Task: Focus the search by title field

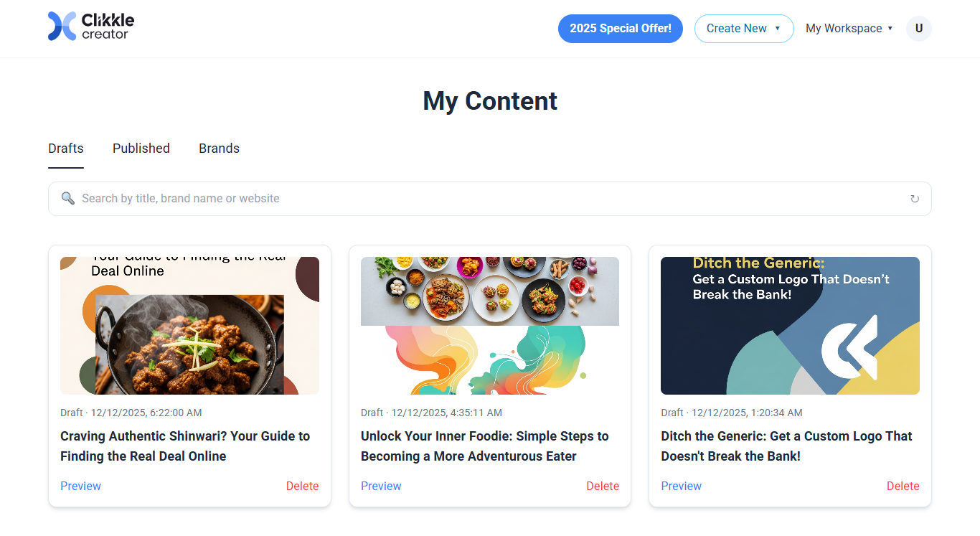Action: [488, 199]
